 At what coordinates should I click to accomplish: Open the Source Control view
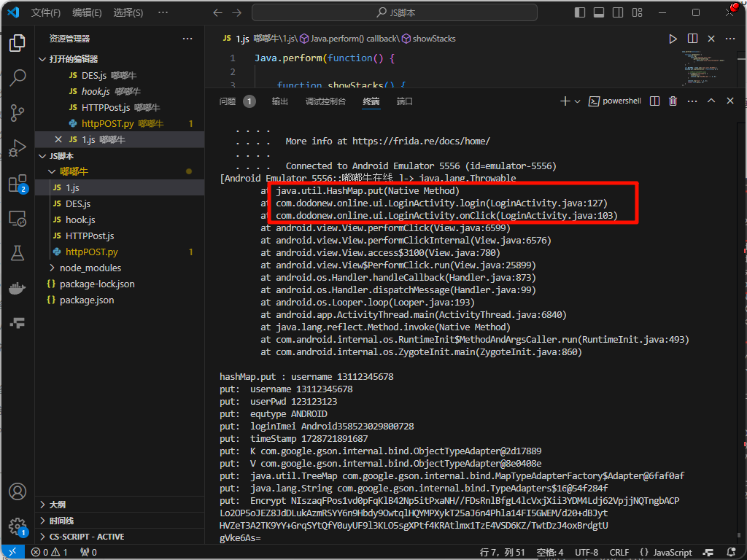click(x=18, y=113)
